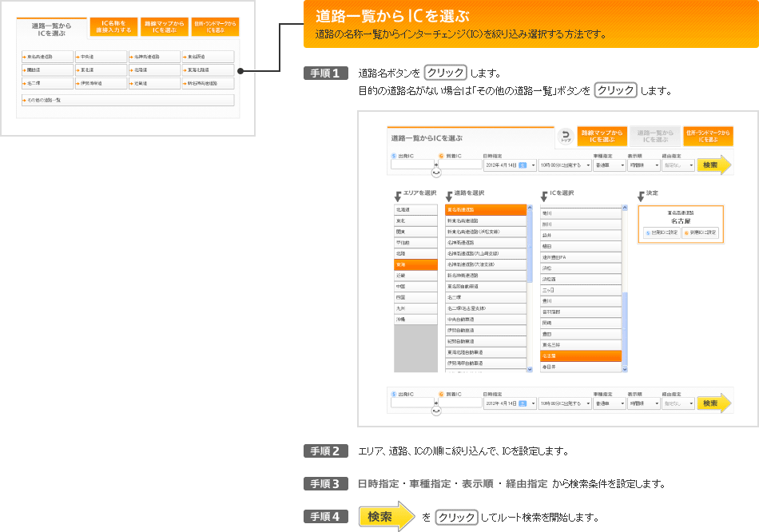Click 出発IC input field in upper bar
Viewport: 759px width, 532px height.
412,164
